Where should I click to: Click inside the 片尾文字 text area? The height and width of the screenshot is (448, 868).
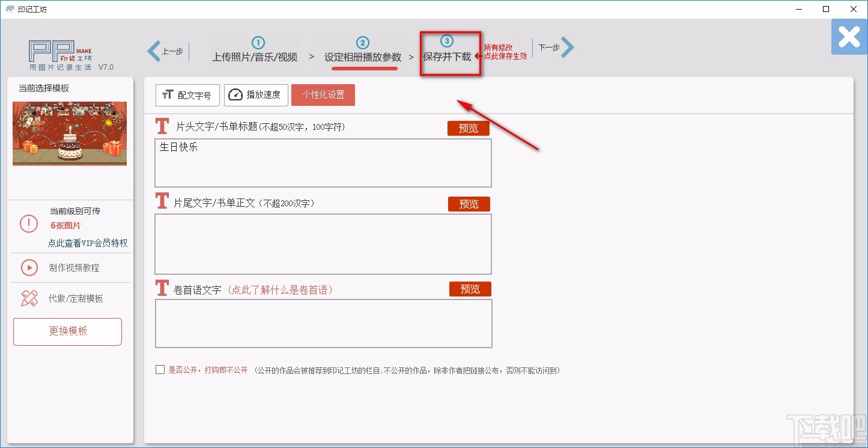click(x=323, y=244)
